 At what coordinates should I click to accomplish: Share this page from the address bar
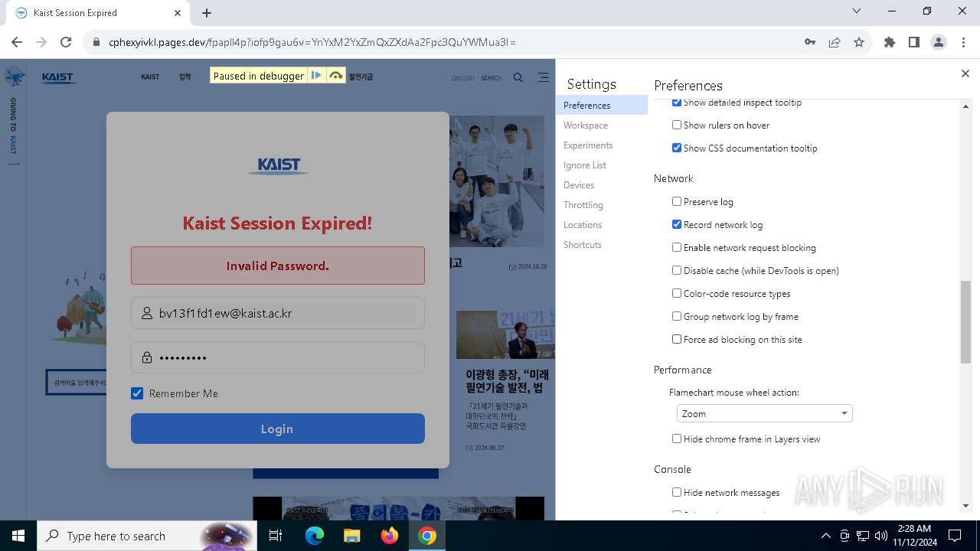click(x=835, y=42)
